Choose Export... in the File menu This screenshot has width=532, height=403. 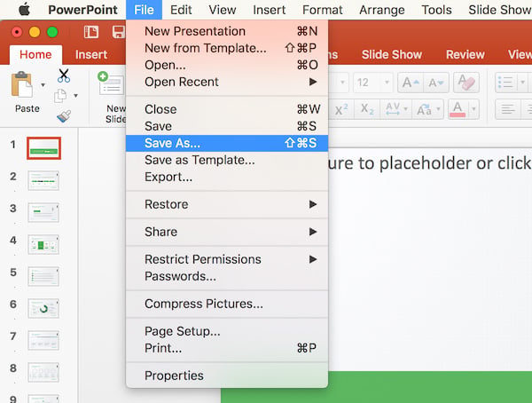click(227, 177)
